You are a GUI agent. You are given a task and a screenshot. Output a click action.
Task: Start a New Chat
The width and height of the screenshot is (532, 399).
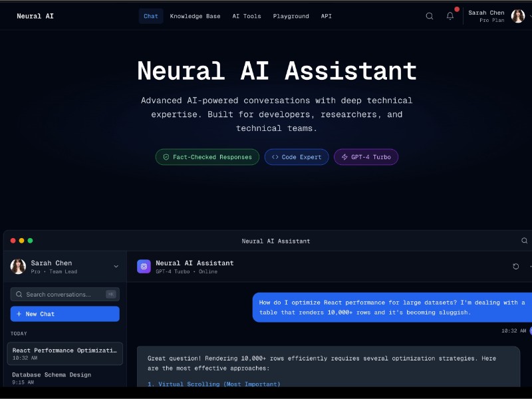pyautogui.click(x=65, y=314)
